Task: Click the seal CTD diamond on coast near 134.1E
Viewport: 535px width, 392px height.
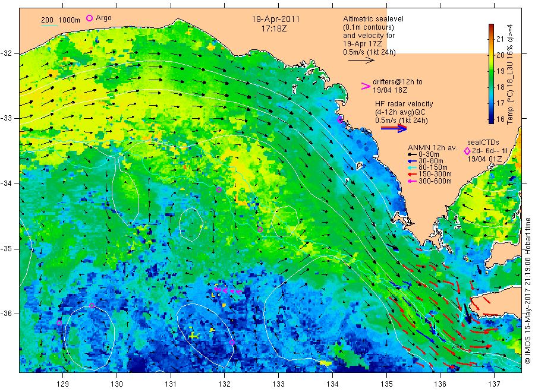Action: 340,119
